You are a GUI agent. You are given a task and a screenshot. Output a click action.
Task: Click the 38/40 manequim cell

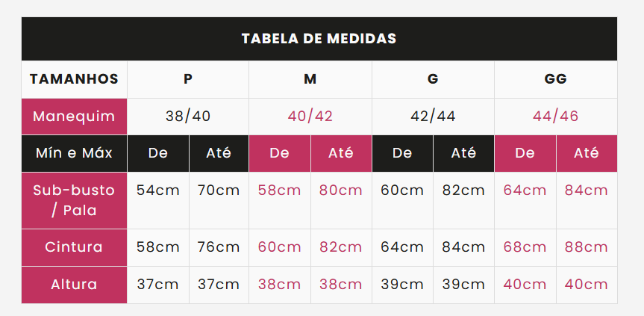click(x=188, y=117)
